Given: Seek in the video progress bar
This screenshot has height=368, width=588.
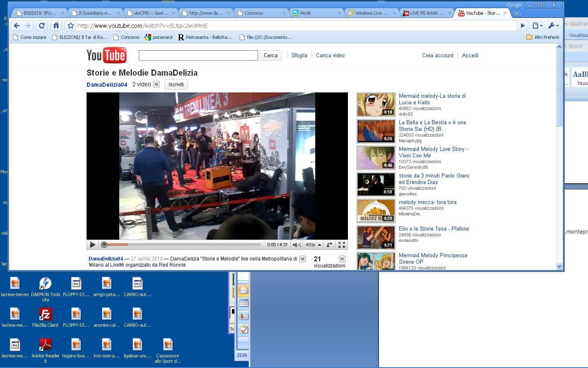Looking at the screenshot, I should (182, 245).
